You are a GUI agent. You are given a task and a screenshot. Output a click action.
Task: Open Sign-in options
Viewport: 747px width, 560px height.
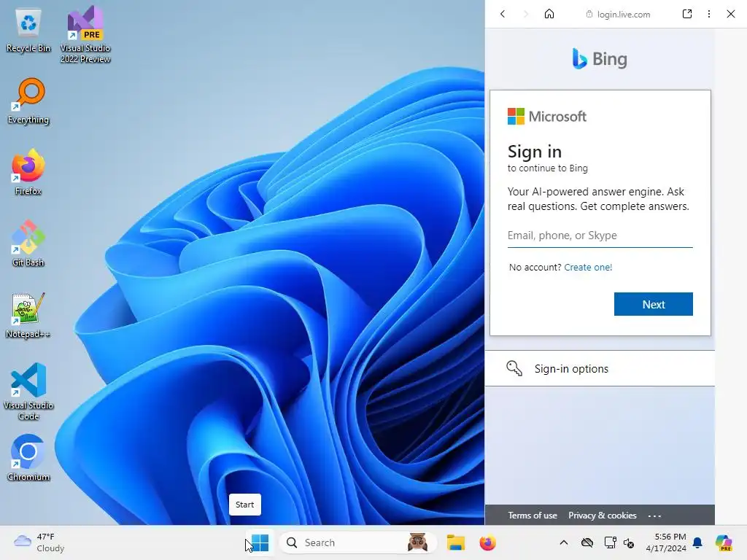pos(600,368)
